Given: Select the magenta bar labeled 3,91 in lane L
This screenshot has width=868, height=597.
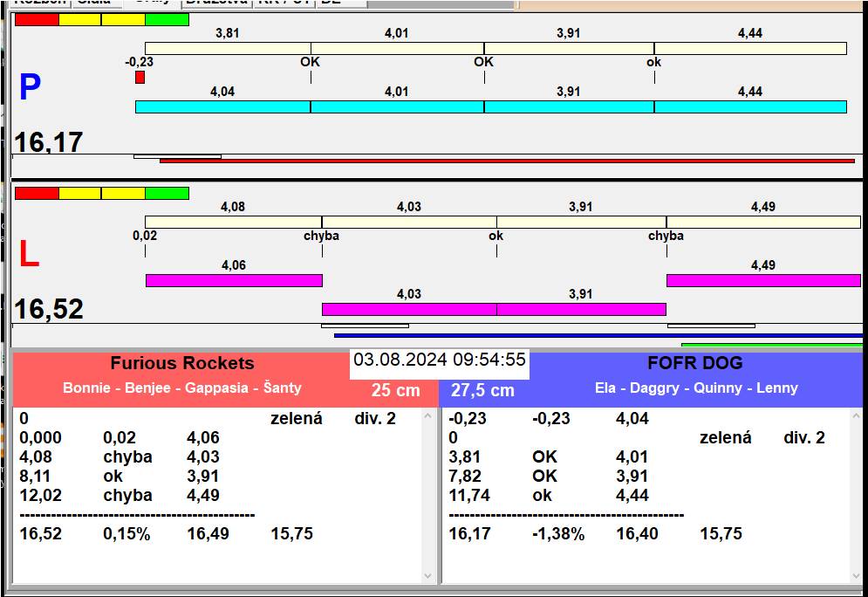Looking at the screenshot, I should click(x=581, y=309).
